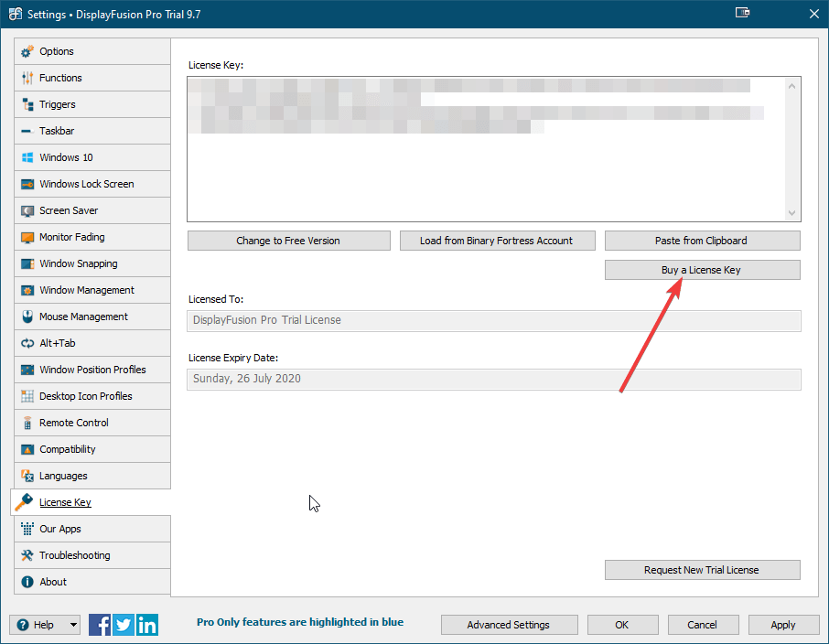Open the Window Snapping tab
829x644 pixels.
coord(92,263)
